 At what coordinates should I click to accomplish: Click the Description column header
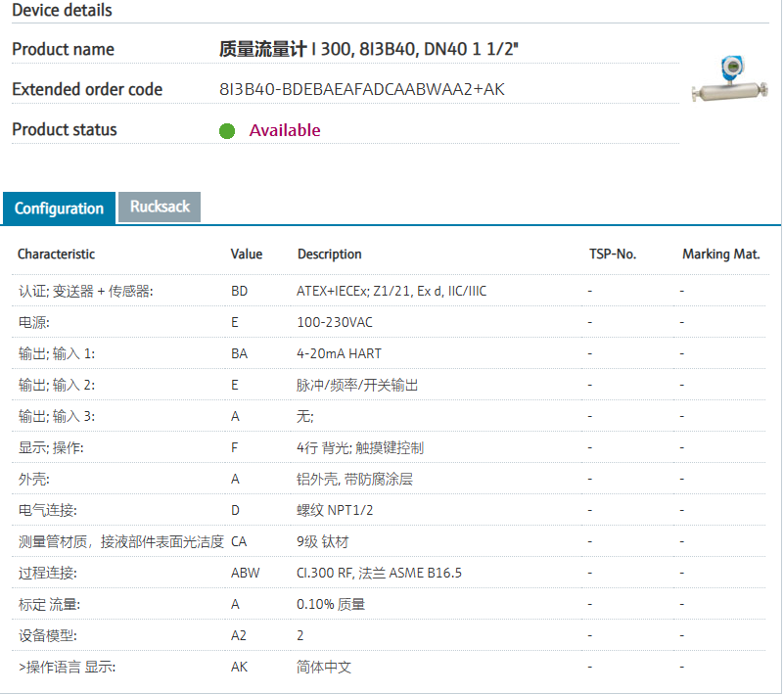pos(329,254)
